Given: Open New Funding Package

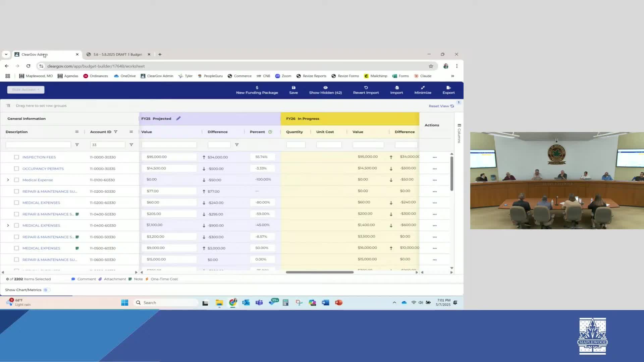Looking at the screenshot, I should 257,90.
